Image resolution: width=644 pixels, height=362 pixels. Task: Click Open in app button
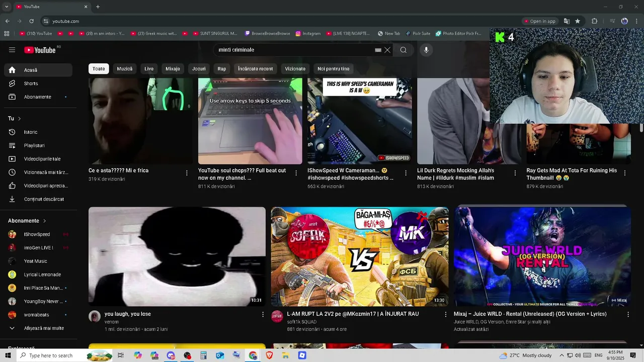pyautogui.click(x=540, y=21)
